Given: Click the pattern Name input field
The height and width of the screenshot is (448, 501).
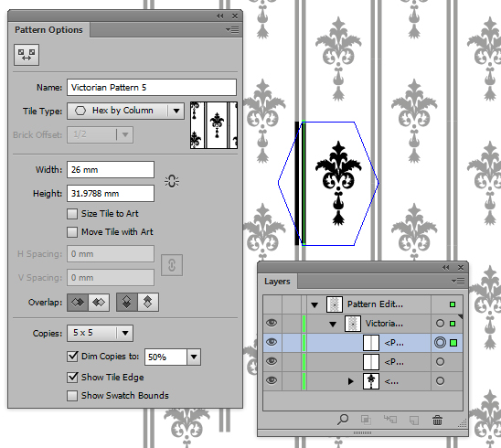Looking at the screenshot, I should coord(152,87).
